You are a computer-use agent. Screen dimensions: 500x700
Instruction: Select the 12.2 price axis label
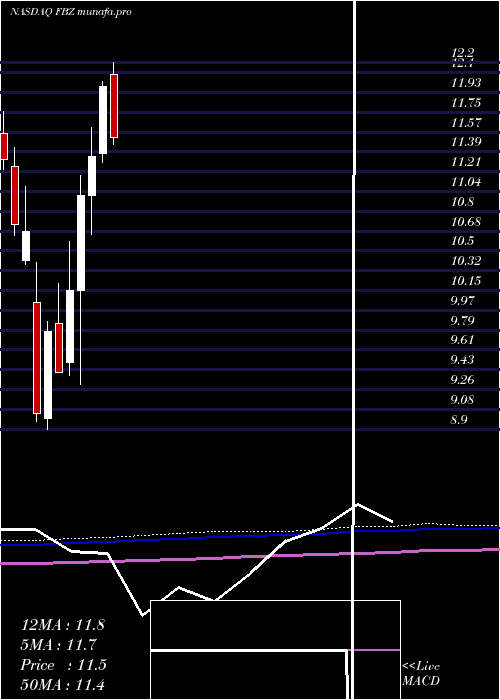462,53
